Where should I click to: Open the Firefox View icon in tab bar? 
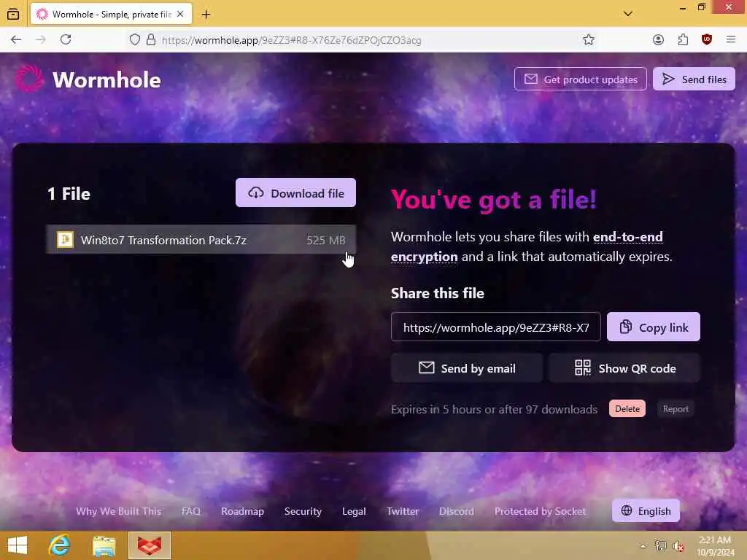[13, 15]
